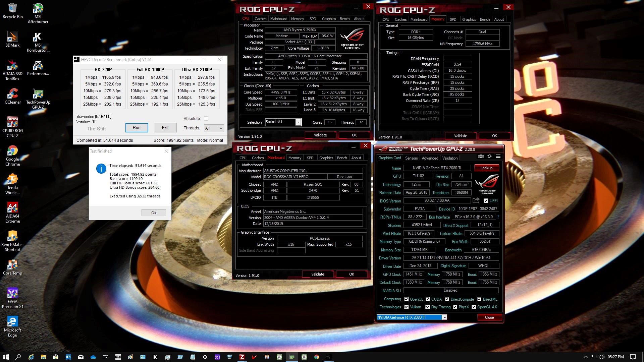Click the volume icon in system tray
The height and width of the screenshot is (362, 644).
[601, 357]
